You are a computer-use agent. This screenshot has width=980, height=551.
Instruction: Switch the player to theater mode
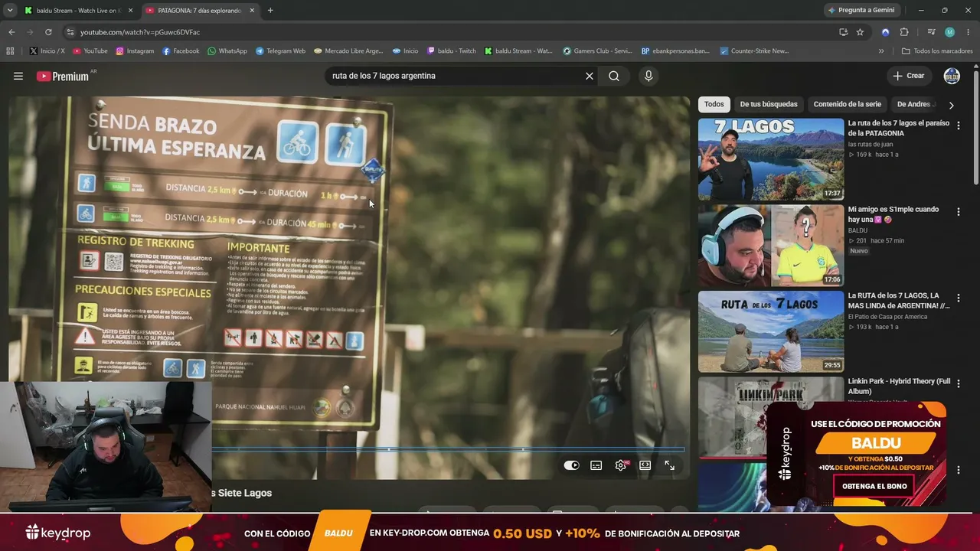pos(645,465)
